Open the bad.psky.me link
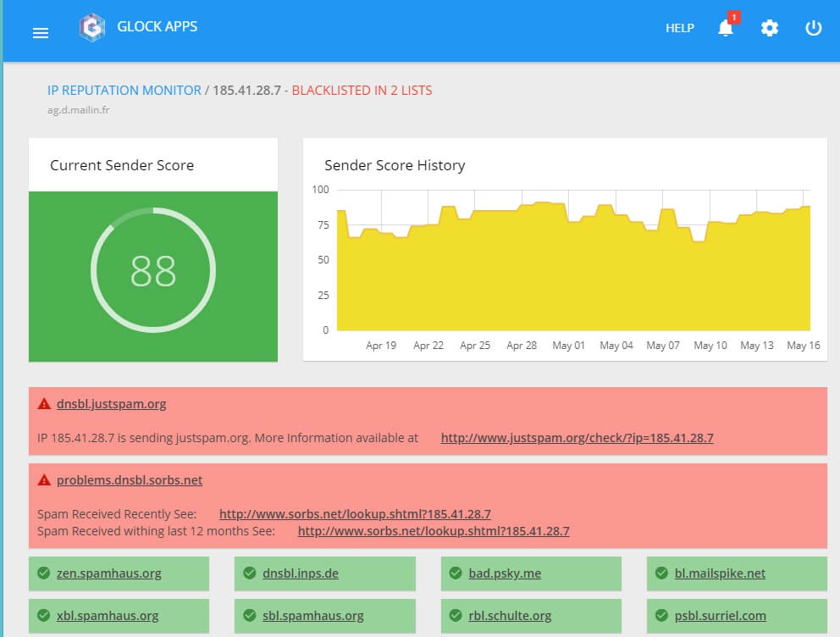The width and height of the screenshot is (840, 637). pyautogui.click(x=505, y=573)
